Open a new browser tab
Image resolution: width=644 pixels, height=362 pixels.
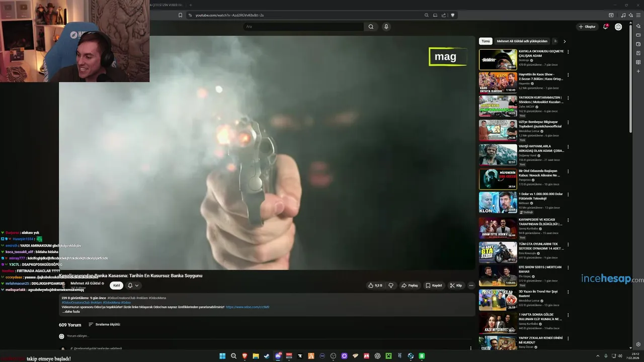(190, 5)
